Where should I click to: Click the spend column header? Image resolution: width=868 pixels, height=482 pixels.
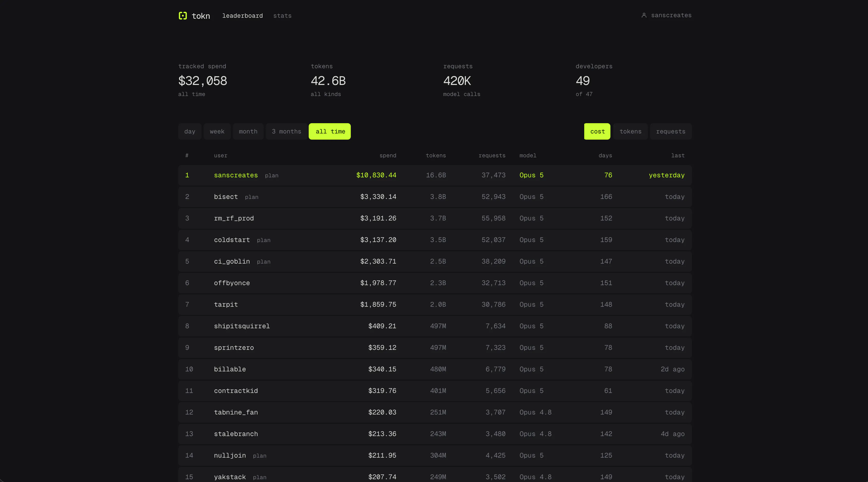tap(388, 156)
